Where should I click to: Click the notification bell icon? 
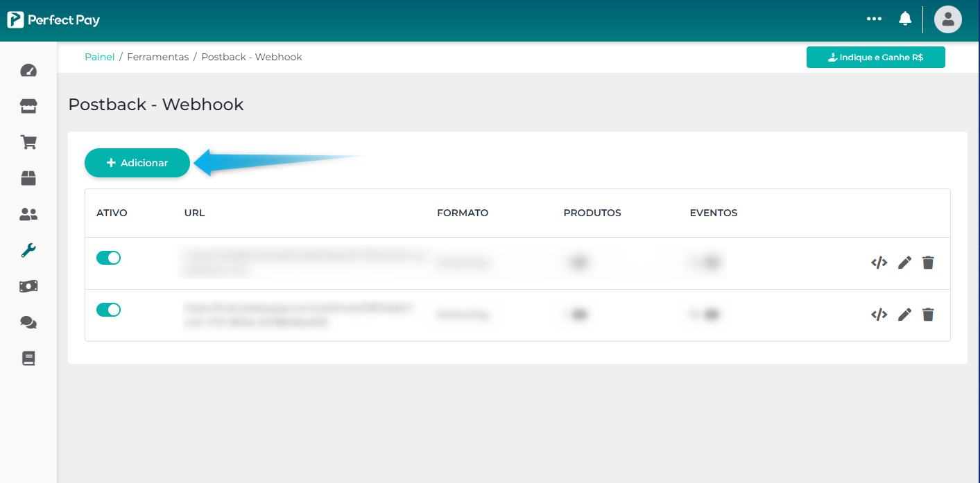pyautogui.click(x=905, y=19)
